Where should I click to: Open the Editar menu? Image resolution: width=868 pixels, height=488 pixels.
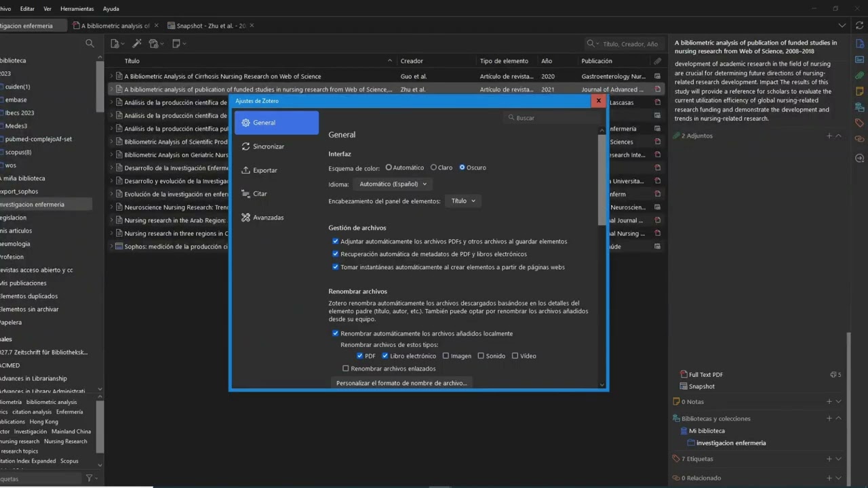27,9
